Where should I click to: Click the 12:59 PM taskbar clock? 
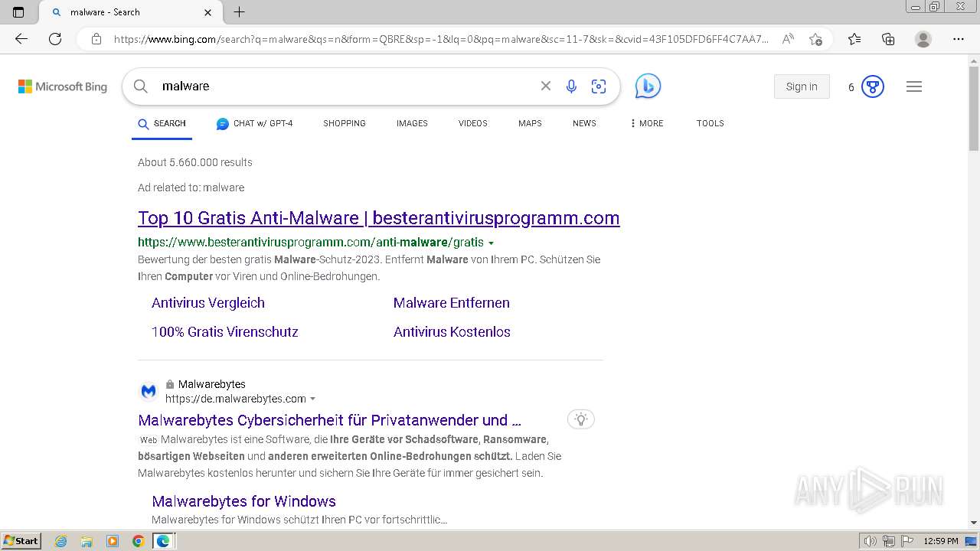[941, 541]
